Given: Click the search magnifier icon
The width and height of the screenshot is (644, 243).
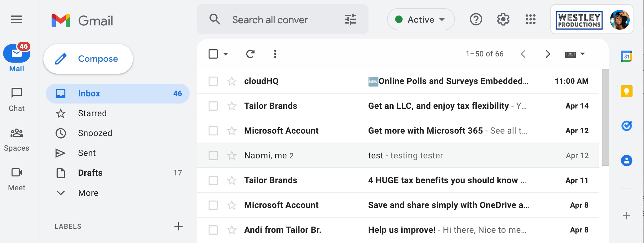Looking at the screenshot, I should pyautogui.click(x=215, y=19).
